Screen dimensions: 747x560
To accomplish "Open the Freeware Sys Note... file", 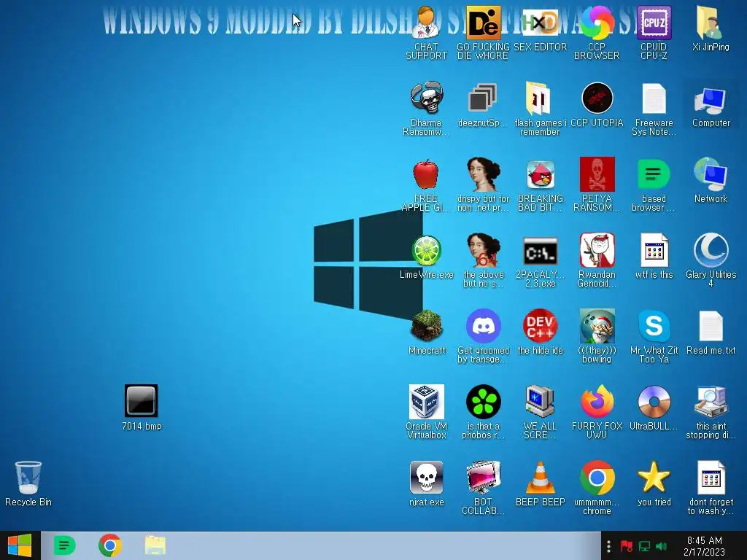I will tap(654, 109).
